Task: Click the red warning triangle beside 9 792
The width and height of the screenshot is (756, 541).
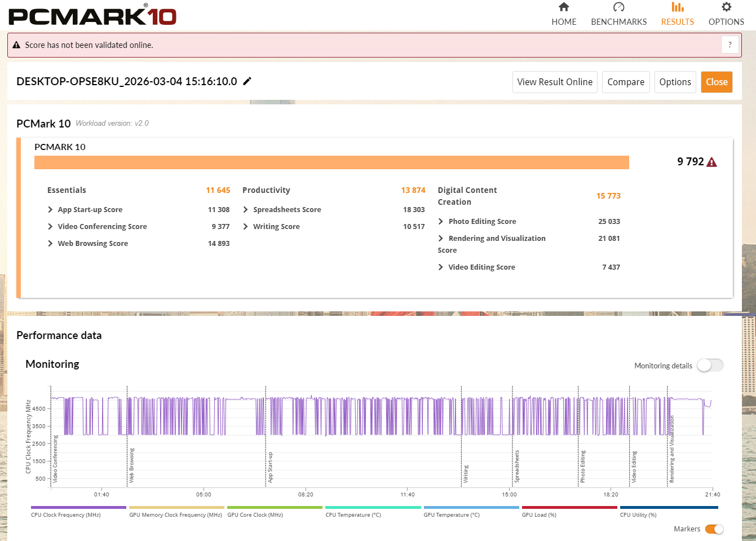Action: click(711, 162)
